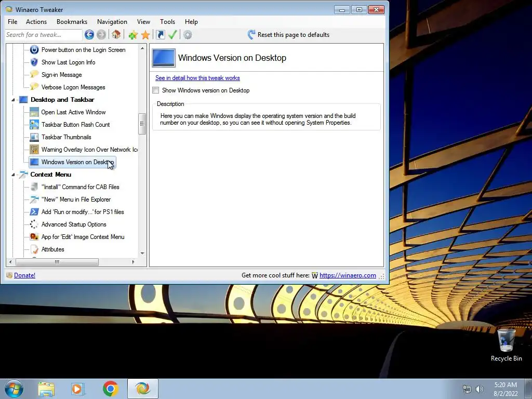
Task: Collapse the Context Menu category
Action: (13, 175)
